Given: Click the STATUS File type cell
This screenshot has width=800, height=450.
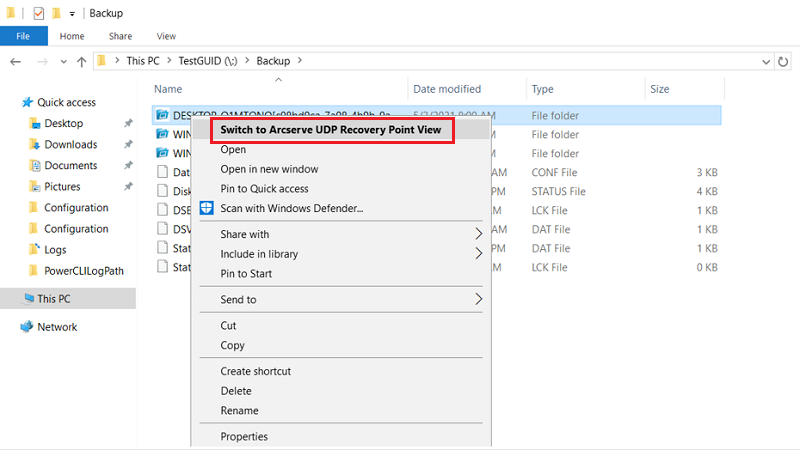Looking at the screenshot, I should click(558, 191).
